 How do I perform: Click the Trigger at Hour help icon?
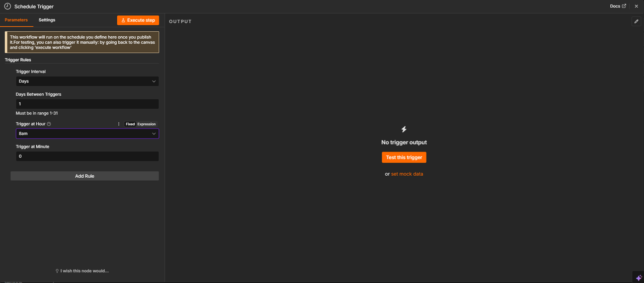point(49,124)
